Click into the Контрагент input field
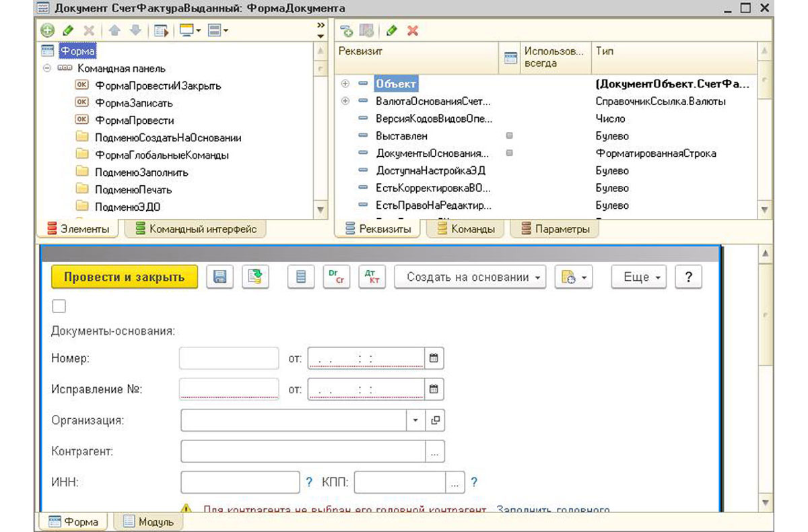Image resolution: width=808 pixels, height=532 pixels. pos(303,451)
